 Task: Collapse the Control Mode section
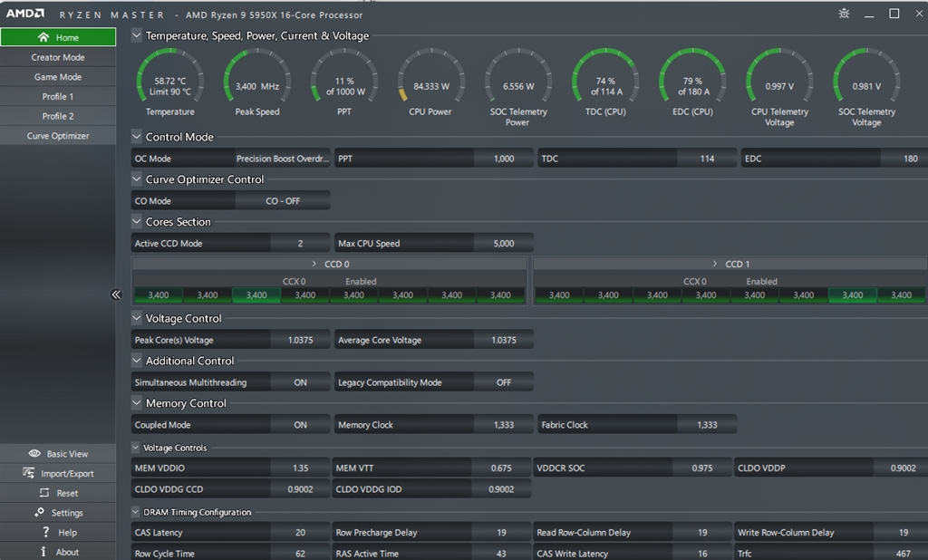pos(137,137)
